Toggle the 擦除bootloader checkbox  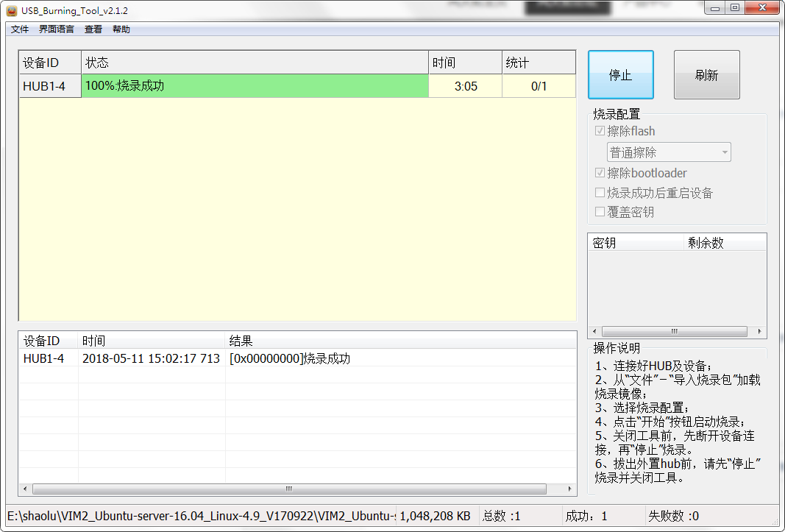pyautogui.click(x=600, y=173)
